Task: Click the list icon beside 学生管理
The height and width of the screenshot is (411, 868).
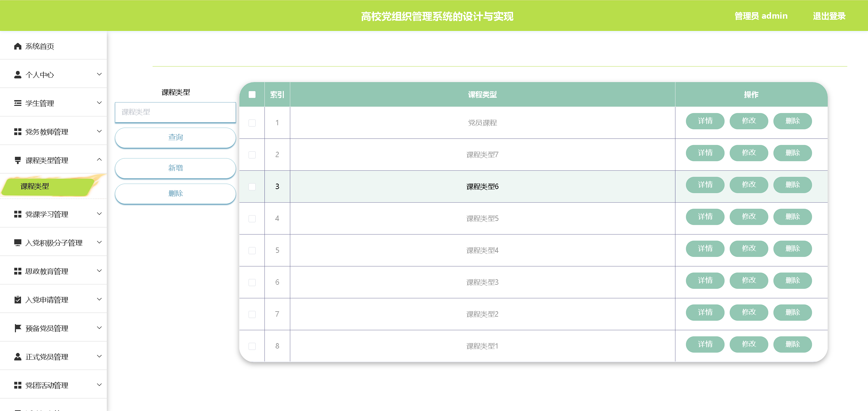Action: point(18,103)
